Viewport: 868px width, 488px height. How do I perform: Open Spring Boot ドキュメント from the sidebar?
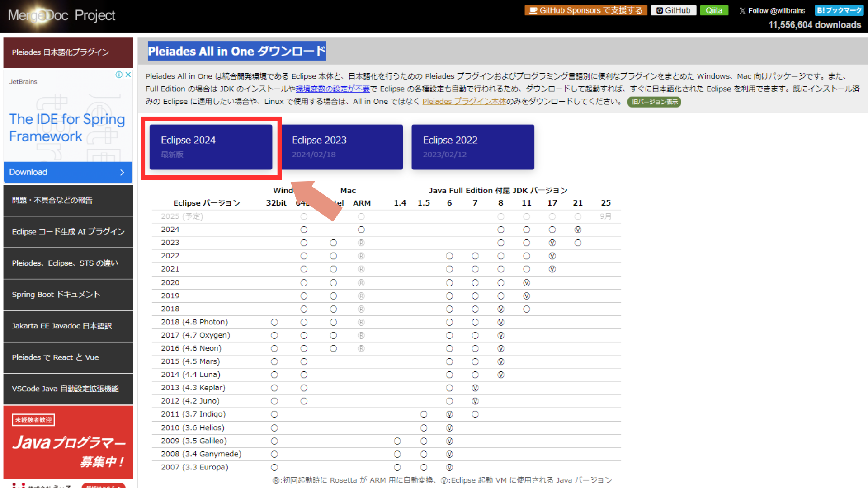click(x=68, y=294)
